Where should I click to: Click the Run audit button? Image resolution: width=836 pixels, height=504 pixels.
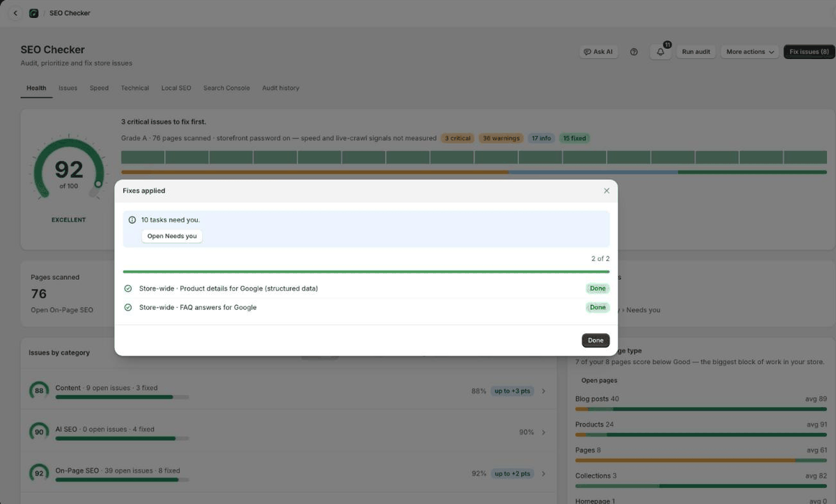click(696, 52)
